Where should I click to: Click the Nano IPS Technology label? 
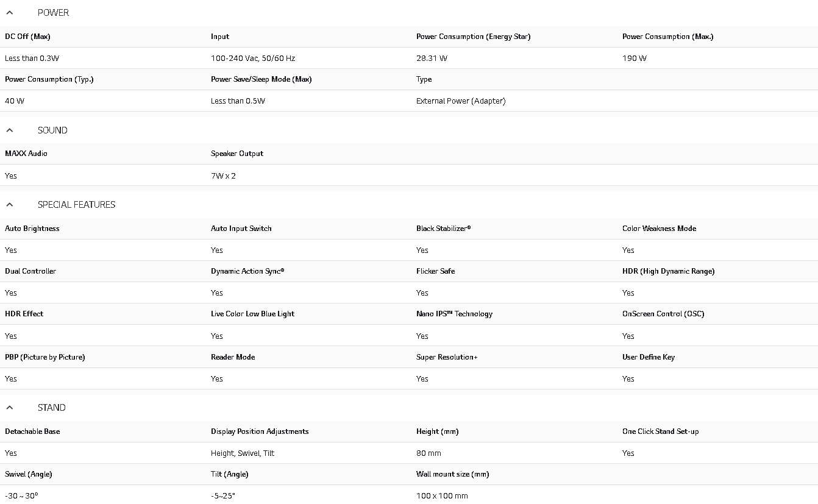454,314
